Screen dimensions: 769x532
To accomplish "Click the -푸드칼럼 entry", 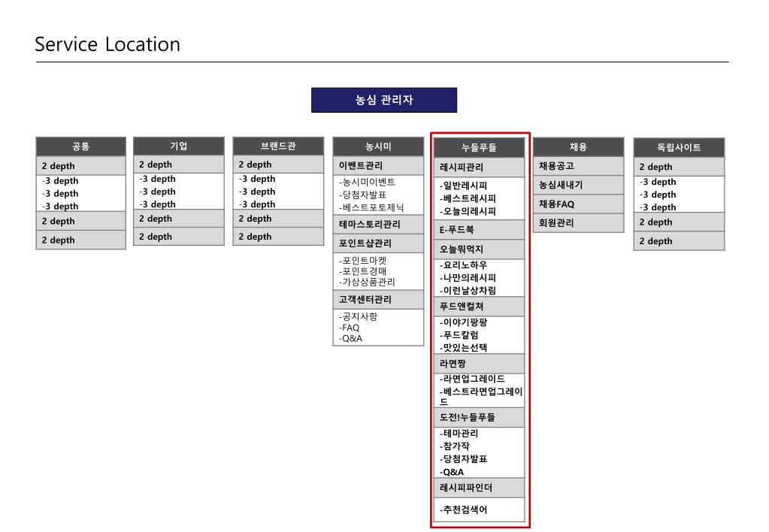I will pyautogui.click(x=459, y=335).
